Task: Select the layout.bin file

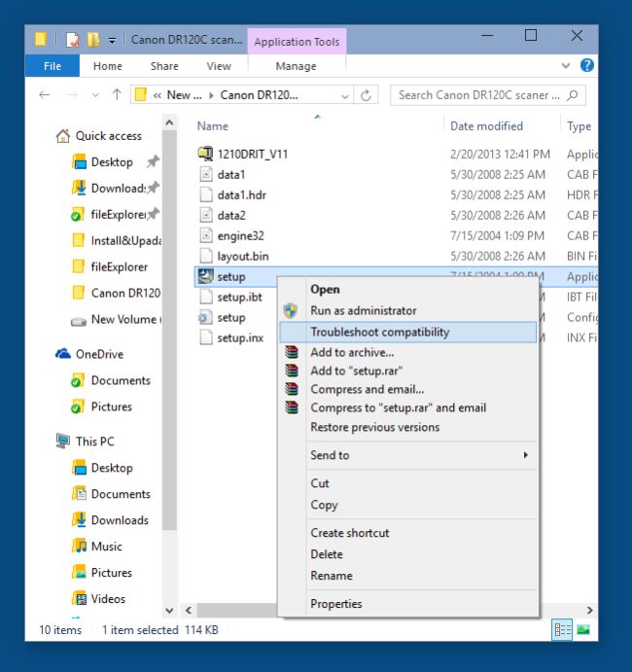Action: (x=243, y=257)
